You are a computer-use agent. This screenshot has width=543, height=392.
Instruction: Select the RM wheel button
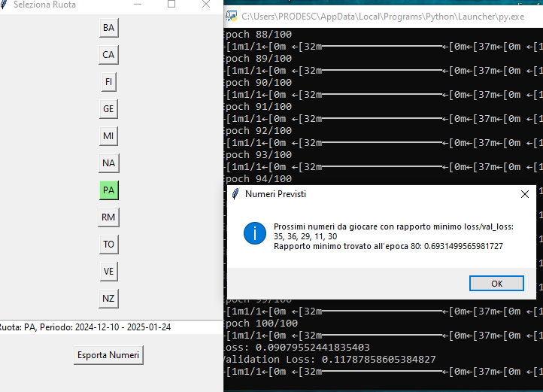(x=109, y=217)
